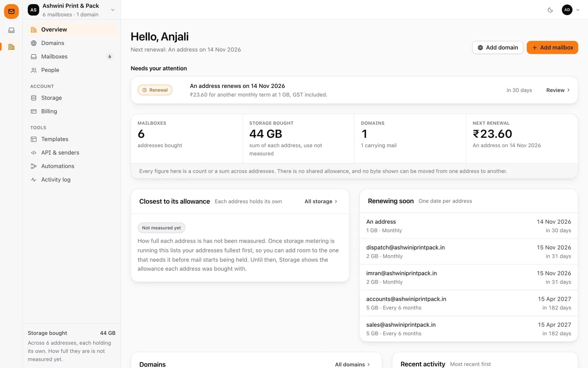The height and width of the screenshot is (368, 588).
Task: Toggle dark mode moon icon
Action: point(550,10)
